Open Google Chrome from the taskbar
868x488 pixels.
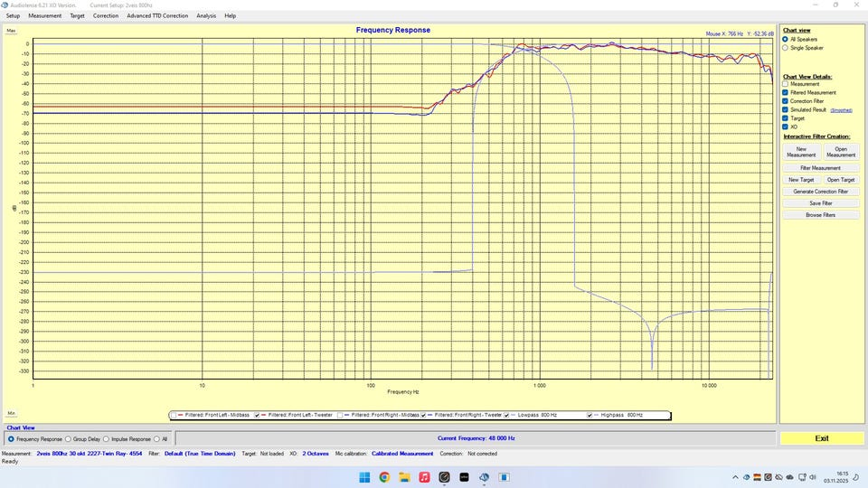pos(384,477)
